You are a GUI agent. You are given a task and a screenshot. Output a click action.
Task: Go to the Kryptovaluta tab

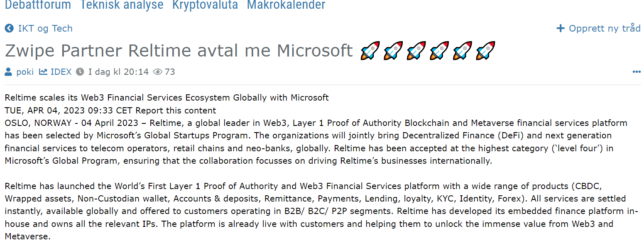(205, 5)
